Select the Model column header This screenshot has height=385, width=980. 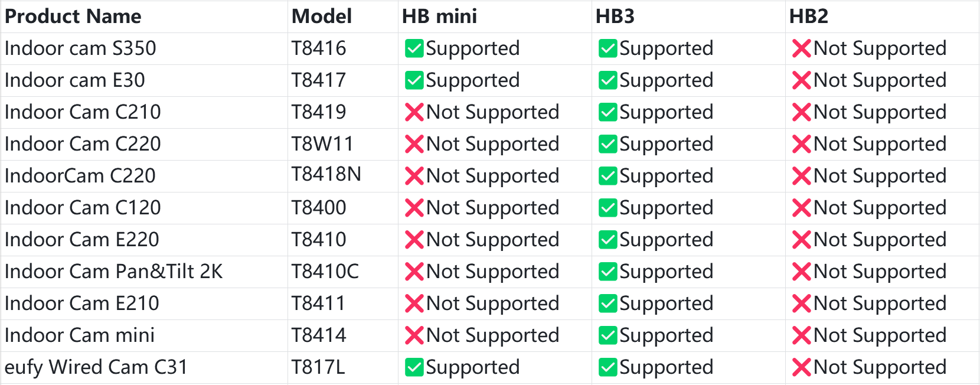(322, 17)
